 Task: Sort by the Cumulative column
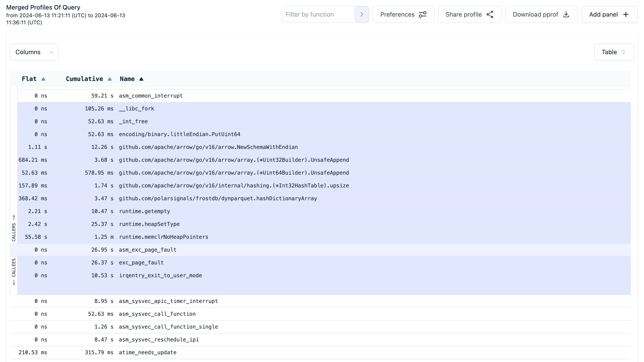(x=88, y=79)
